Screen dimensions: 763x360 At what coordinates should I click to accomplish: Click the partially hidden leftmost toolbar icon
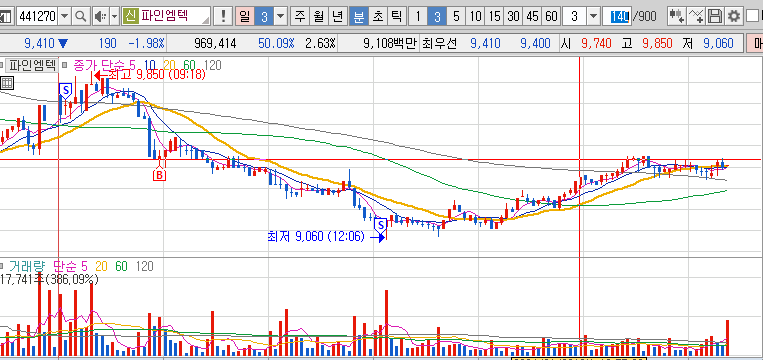coord(5,17)
